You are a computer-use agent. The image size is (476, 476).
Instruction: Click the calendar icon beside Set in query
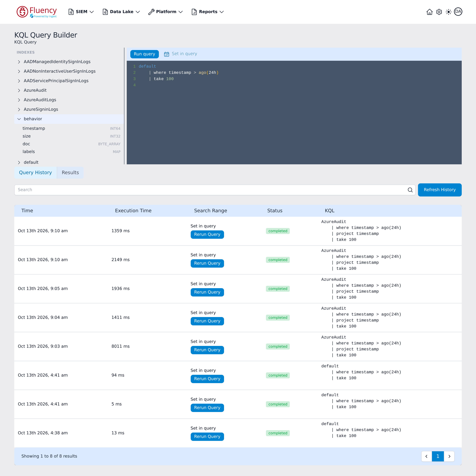pyautogui.click(x=167, y=54)
